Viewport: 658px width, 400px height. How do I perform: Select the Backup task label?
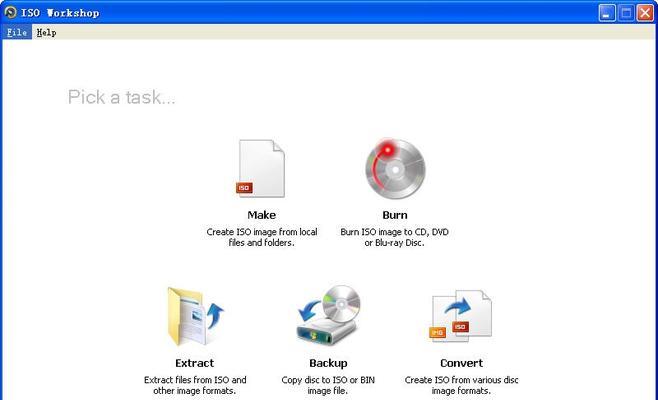tap(328, 363)
